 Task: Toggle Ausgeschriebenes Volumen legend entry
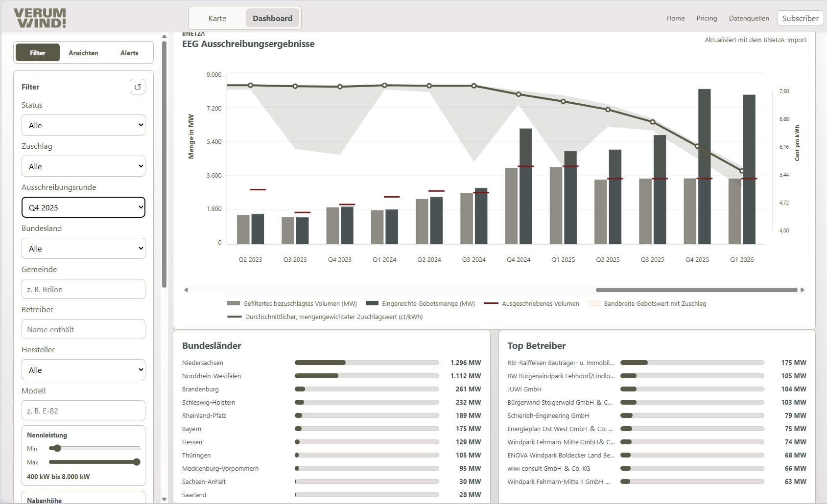point(531,303)
